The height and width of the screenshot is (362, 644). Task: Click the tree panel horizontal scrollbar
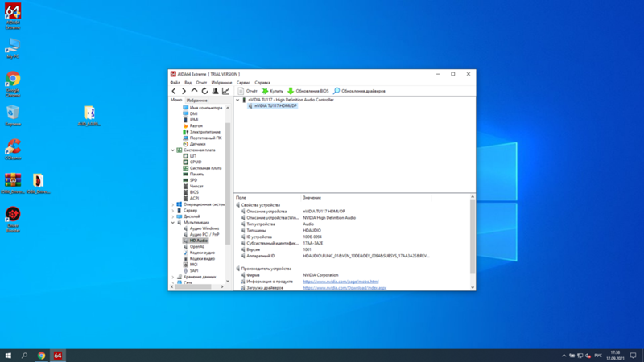pos(193,287)
